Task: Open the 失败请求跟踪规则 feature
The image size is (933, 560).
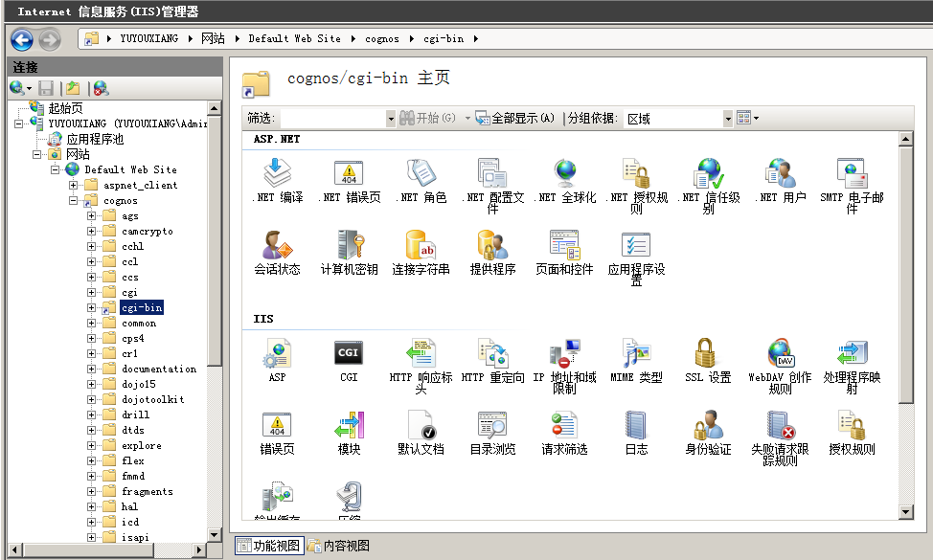Action: point(780,438)
